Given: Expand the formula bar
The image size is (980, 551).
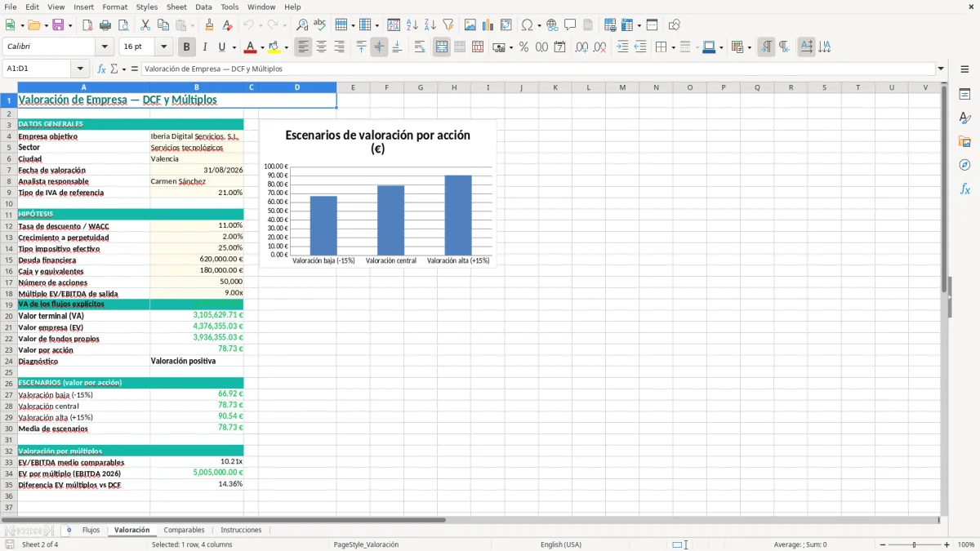Looking at the screenshot, I should tap(941, 69).
